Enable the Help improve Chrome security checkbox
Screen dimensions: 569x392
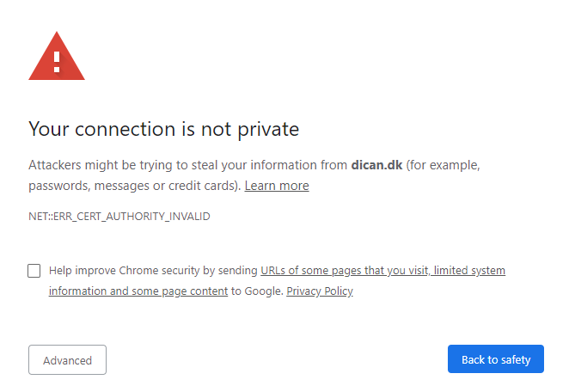(34, 271)
